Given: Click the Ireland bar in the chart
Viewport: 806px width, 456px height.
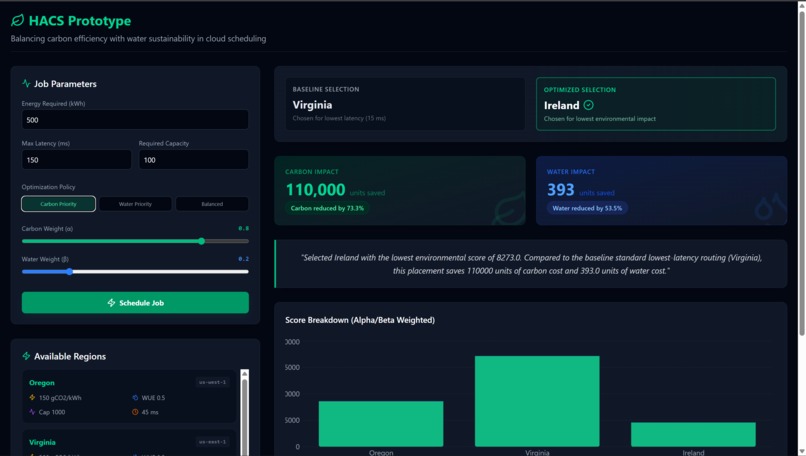Looking at the screenshot, I should pos(693,434).
